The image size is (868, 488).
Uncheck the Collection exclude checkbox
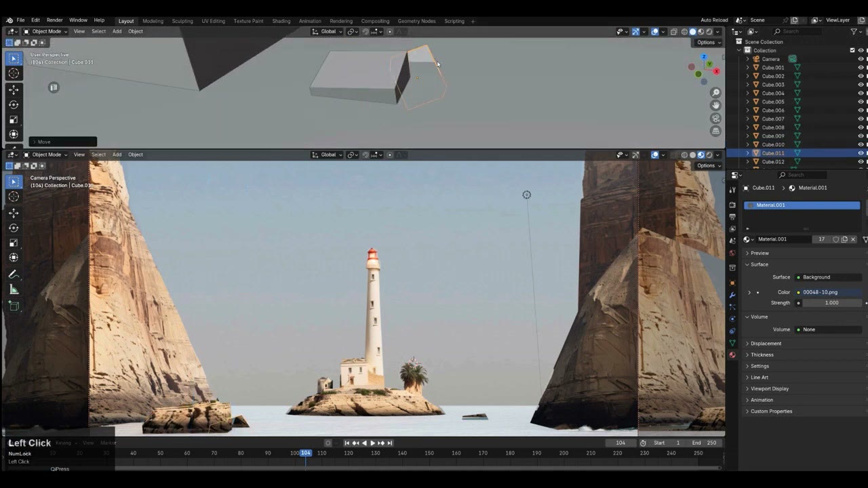(852, 50)
